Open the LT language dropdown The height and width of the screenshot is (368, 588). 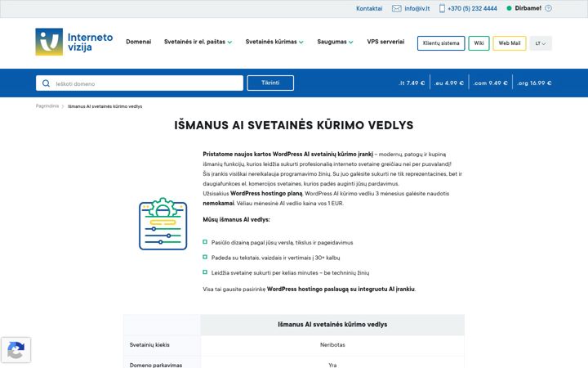click(x=541, y=43)
